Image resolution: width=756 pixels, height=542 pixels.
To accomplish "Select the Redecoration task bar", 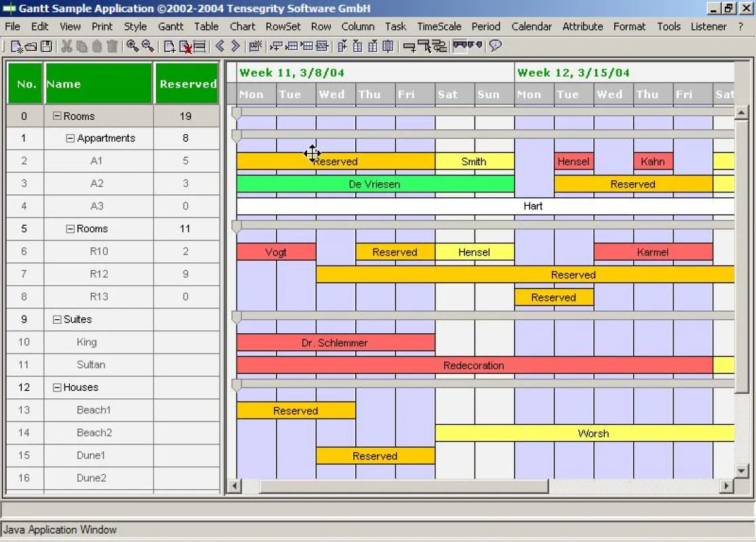I will point(475,365).
